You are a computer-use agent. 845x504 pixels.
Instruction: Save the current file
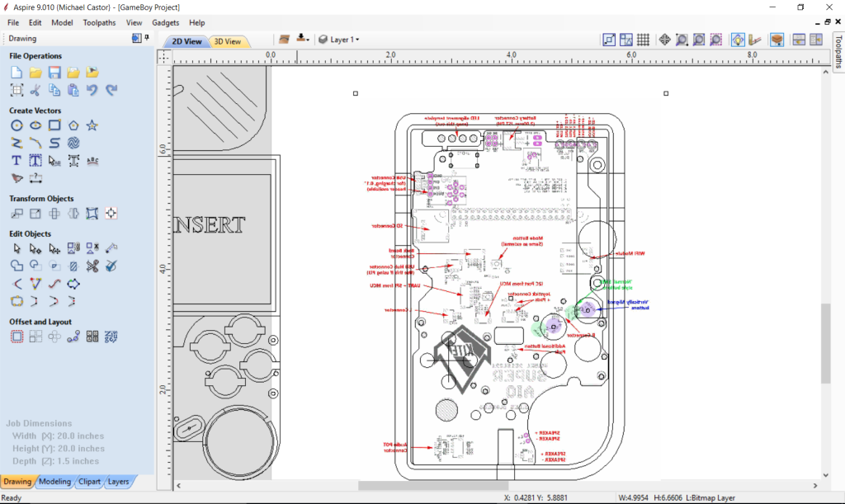54,72
